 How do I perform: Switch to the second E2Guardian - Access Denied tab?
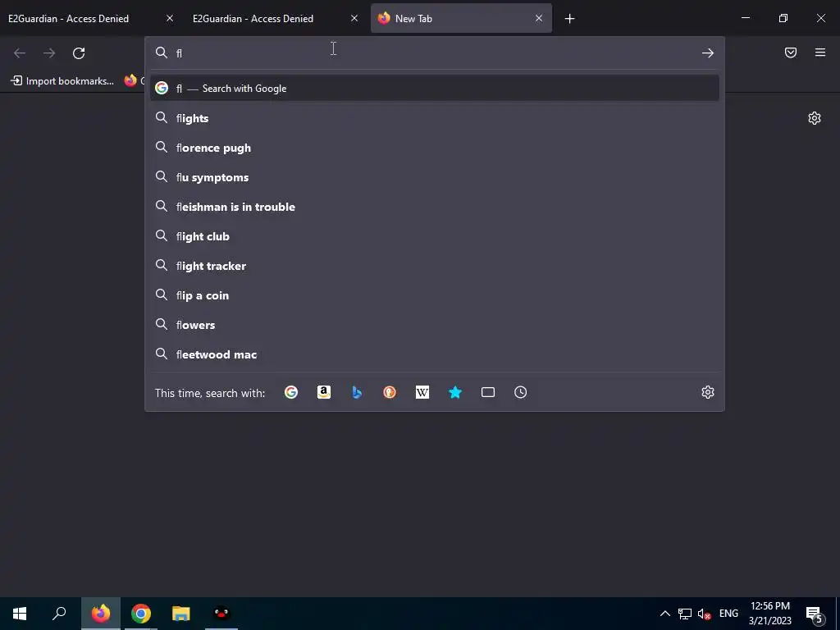pyautogui.click(x=276, y=18)
